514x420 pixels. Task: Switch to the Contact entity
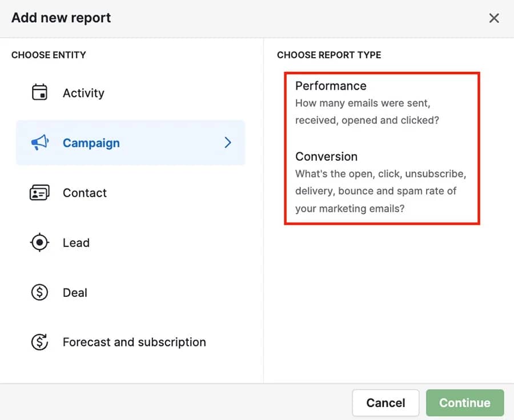coord(85,192)
